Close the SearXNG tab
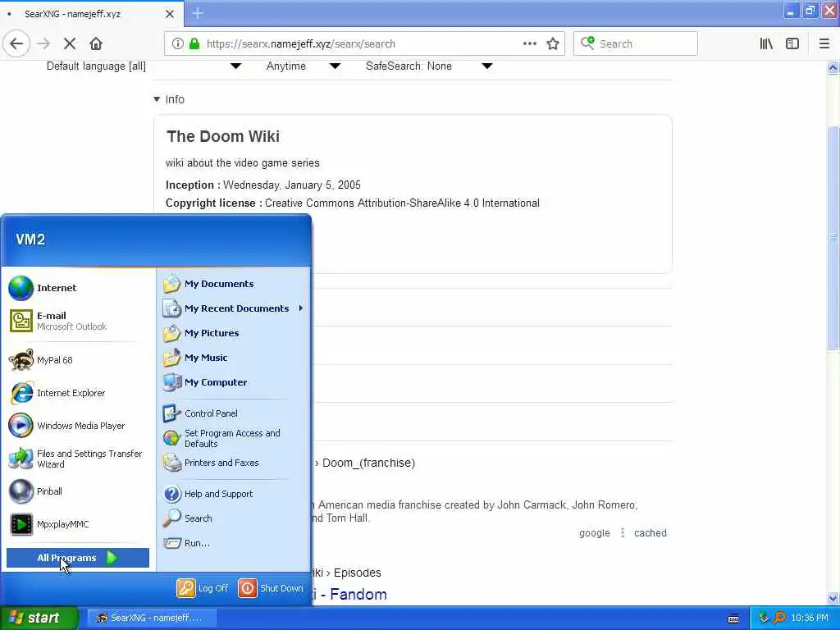 169,14
